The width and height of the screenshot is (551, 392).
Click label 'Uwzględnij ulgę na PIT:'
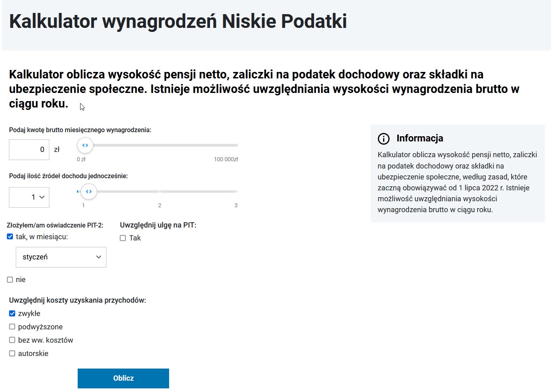[x=158, y=225]
